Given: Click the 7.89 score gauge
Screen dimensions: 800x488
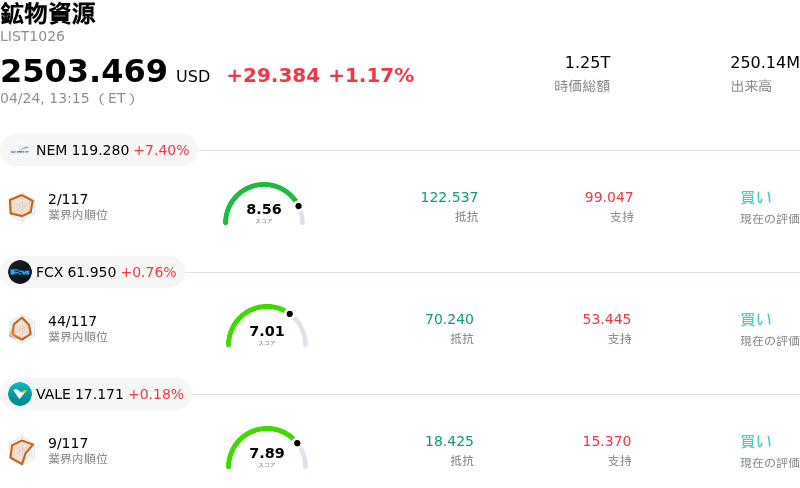Looking at the screenshot, I should pos(267,450).
